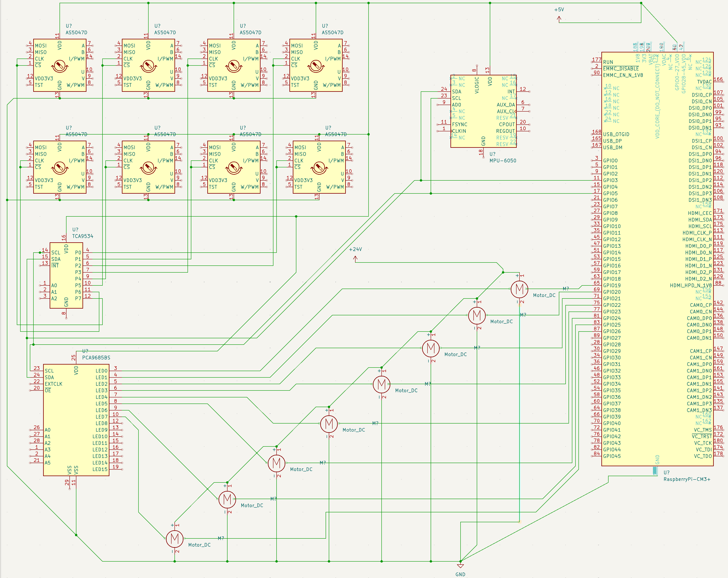The width and height of the screenshot is (728, 578).
Task: Select the EMMC_EN_N_1V8 pin label
Action: pyautogui.click(x=623, y=75)
